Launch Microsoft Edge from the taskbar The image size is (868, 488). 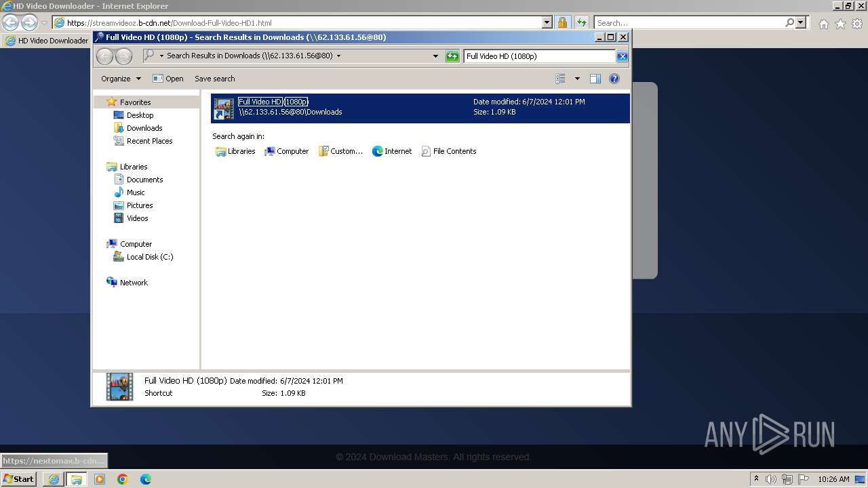(146, 479)
